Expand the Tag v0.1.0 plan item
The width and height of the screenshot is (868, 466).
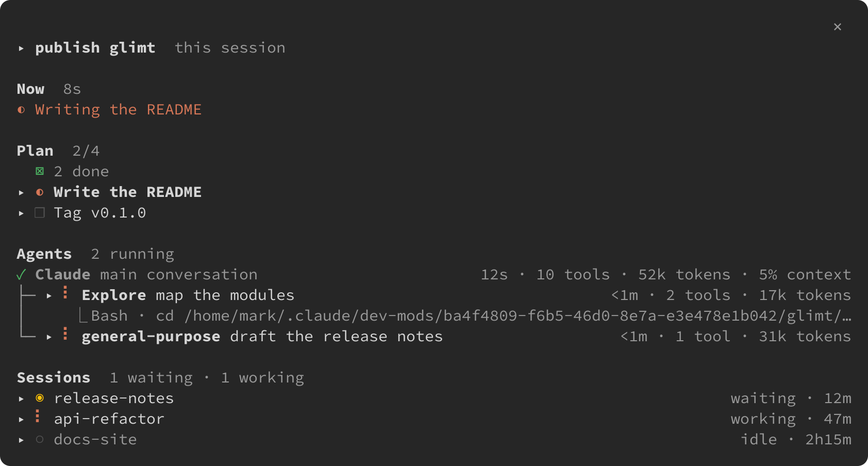[21, 213]
